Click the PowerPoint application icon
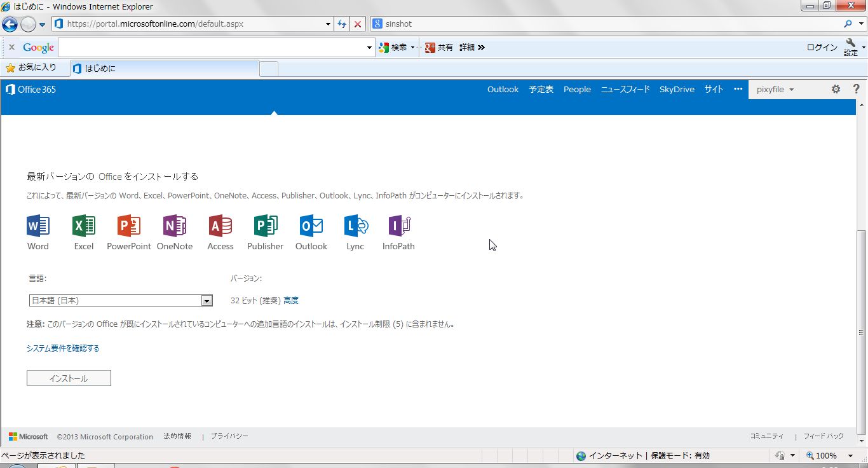868x468 pixels. pyautogui.click(x=129, y=226)
